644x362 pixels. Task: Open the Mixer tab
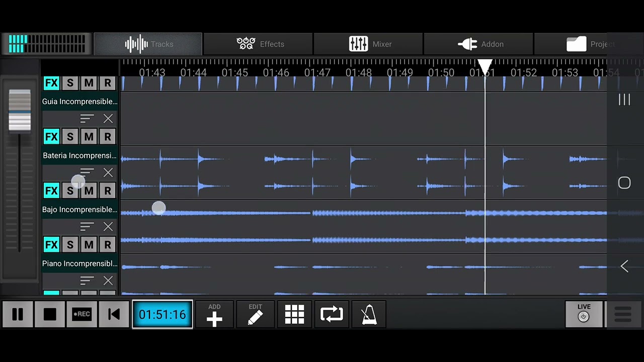[x=368, y=44]
